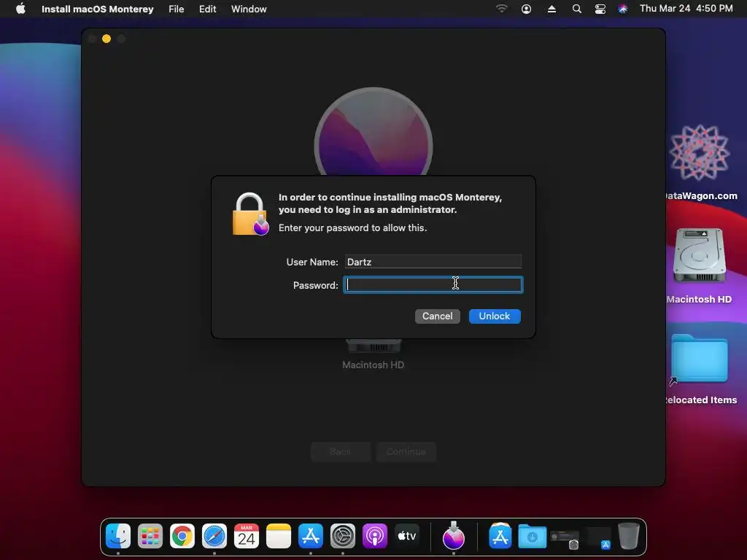Open Apple TV from the Dock
This screenshot has width=747, height=560.
click(x=407, y=536)
